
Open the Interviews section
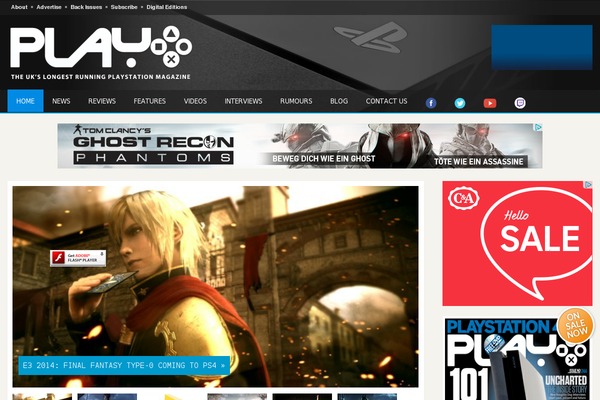243,101
